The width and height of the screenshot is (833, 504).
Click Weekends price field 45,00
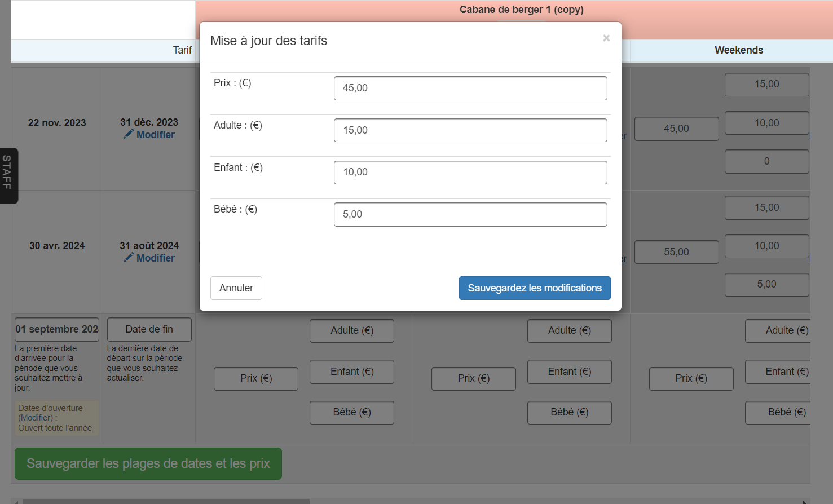click(x=677, y=129)
